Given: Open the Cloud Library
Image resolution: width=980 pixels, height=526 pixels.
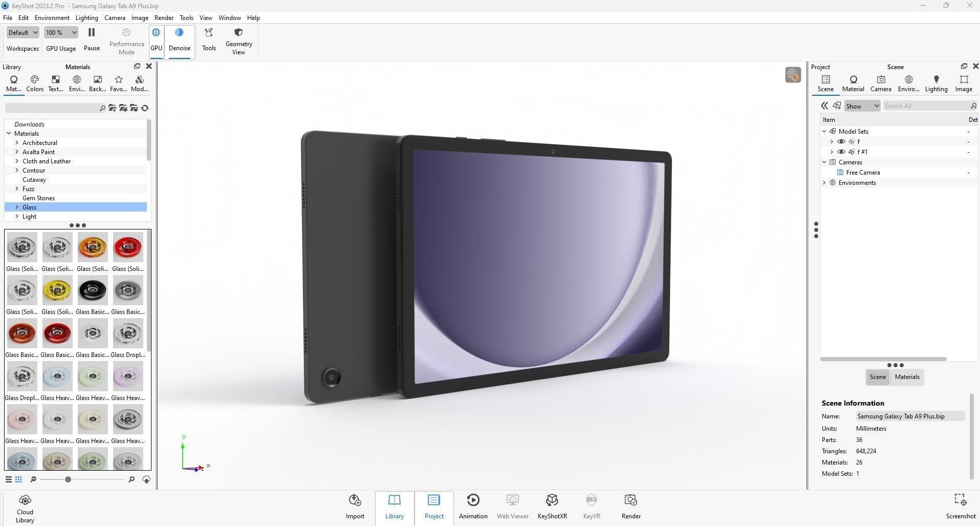Looking at the screenshot, I should click(x=25, y=509).
